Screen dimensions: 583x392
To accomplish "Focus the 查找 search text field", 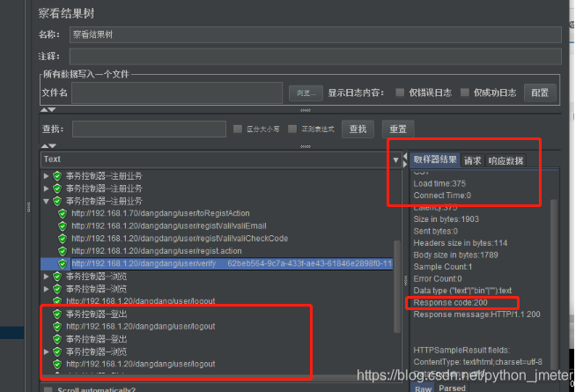I will (x=149, y=129).
